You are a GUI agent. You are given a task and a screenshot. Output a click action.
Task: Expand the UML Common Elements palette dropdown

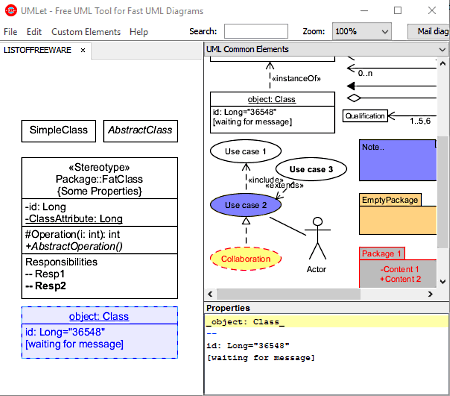[442, 50]
